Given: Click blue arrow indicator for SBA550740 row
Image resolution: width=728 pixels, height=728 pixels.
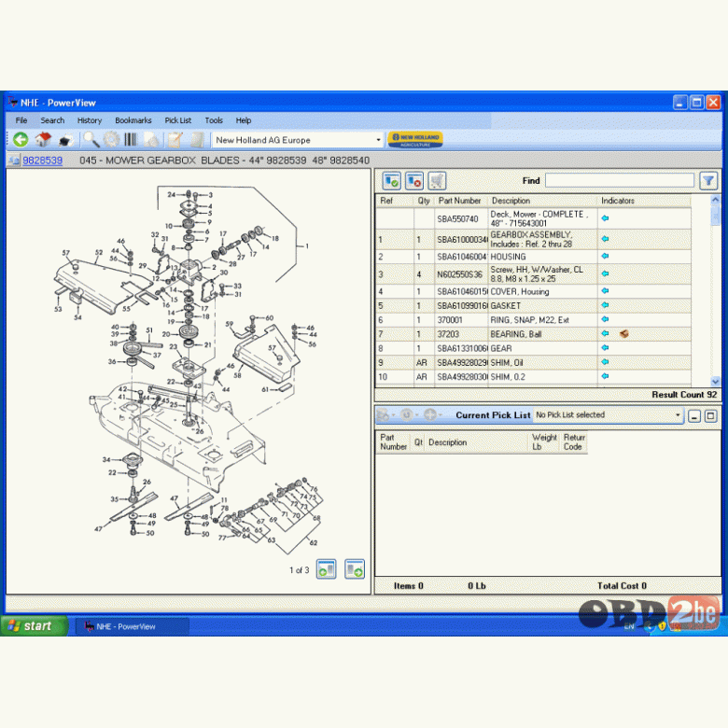Looking at the screenshot, I should (x=605, y=218).
